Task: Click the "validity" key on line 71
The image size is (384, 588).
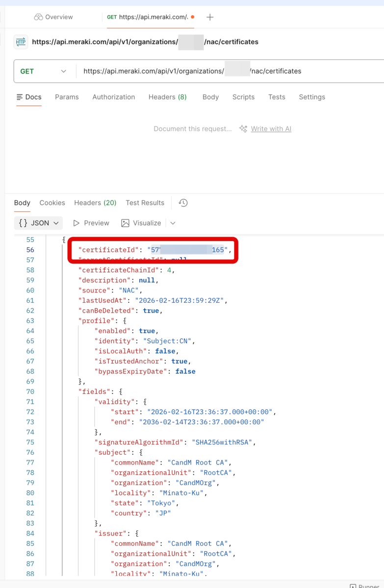Action: click(x=115, y=402)
